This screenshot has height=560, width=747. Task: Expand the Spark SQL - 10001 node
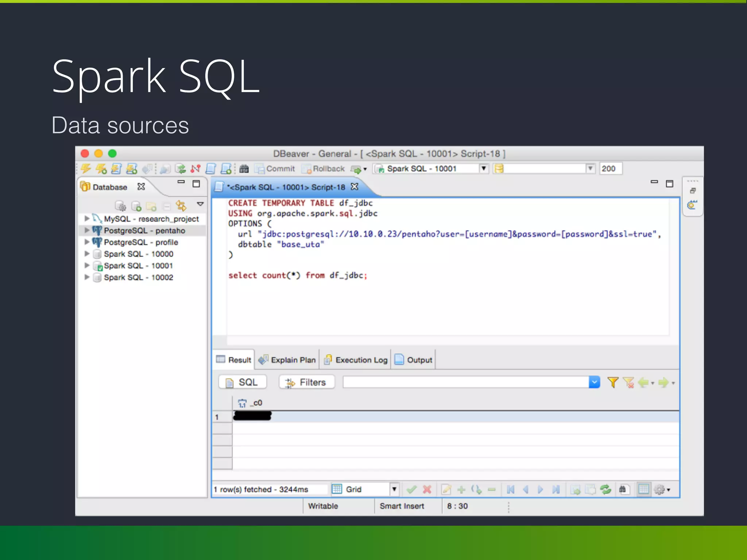(87, 265)
